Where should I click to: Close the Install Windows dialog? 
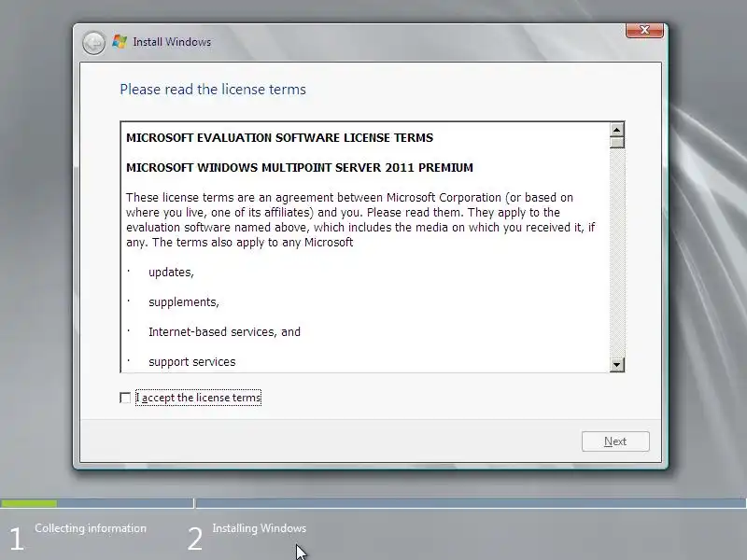(x=644, y=30)
